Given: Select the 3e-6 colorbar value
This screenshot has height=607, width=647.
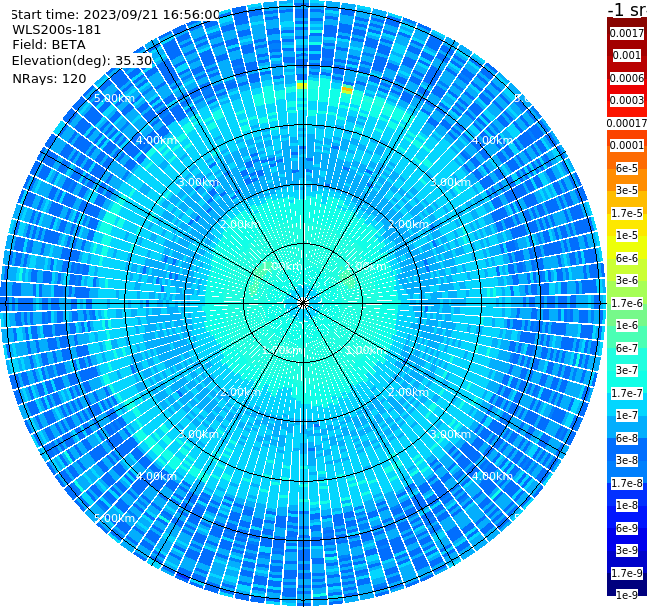Looking at the screenshot, I should 627,280.
